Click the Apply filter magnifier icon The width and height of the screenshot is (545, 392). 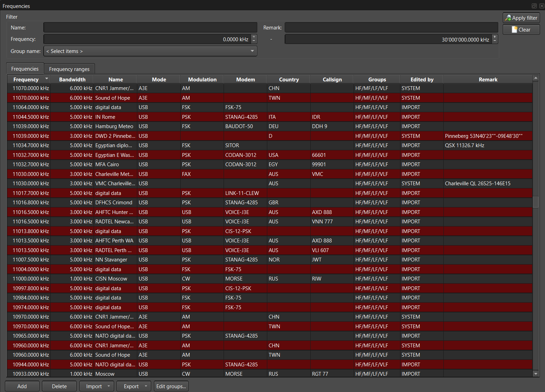pos(508,18)
